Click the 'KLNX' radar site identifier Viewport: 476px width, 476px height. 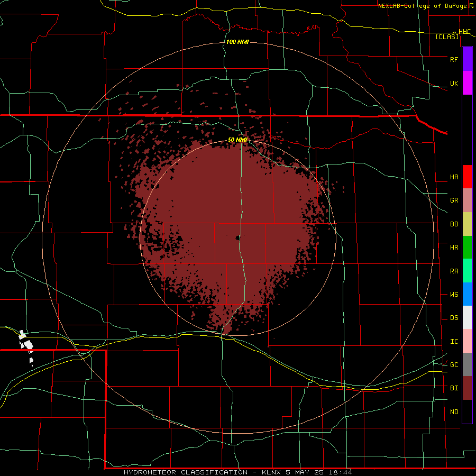pyautogui.click(x=271, y=472)
